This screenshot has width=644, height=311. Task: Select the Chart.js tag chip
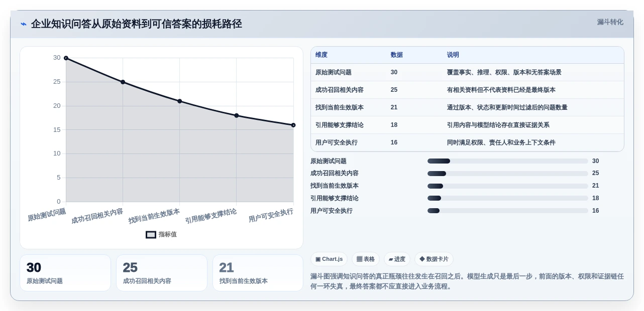pos(329,259)
